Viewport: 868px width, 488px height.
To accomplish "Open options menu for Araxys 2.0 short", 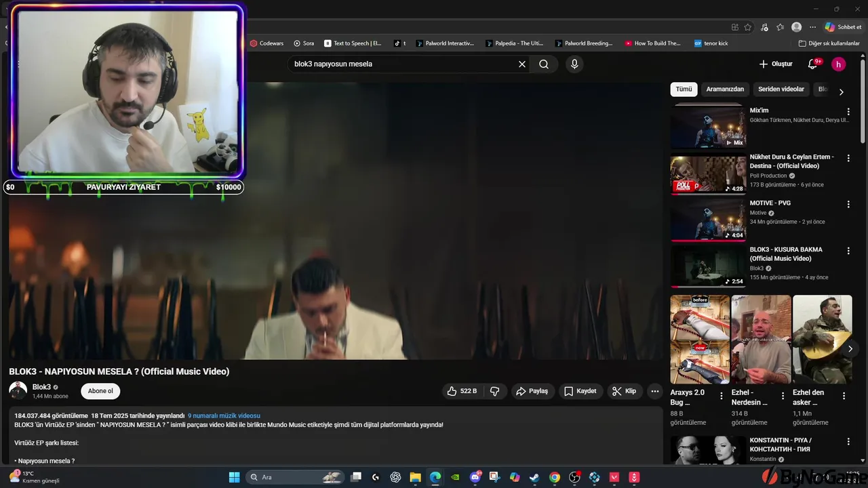I will [722, 396].
